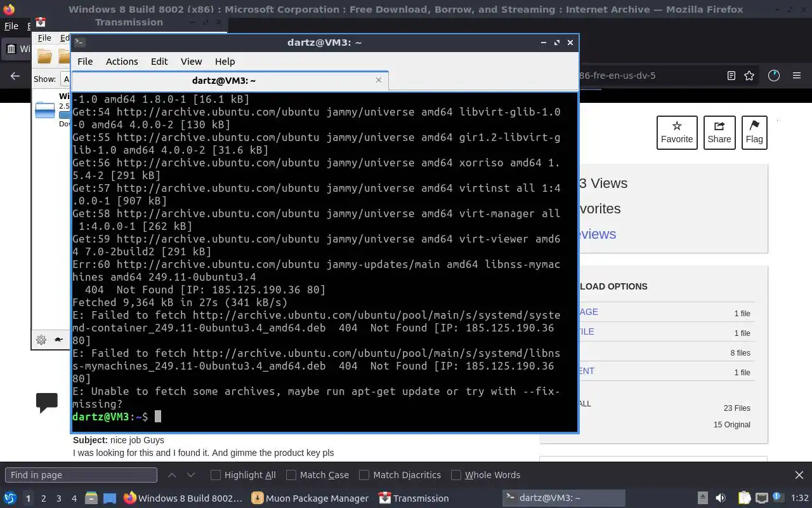This screenshot has height=508, width=812.
Task: Click the terminal icon in terminal title bar
Action: coord(79,43)
